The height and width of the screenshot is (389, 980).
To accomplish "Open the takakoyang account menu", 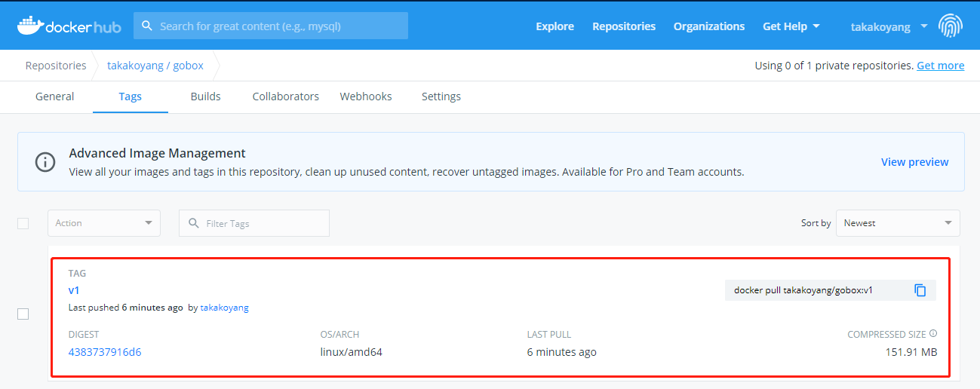I will point(889,26).
